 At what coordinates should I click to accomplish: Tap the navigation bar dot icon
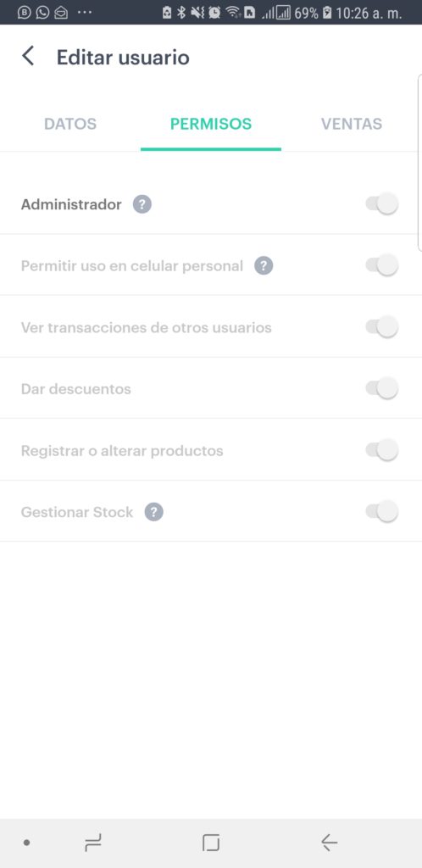click(x=26, y=843)
